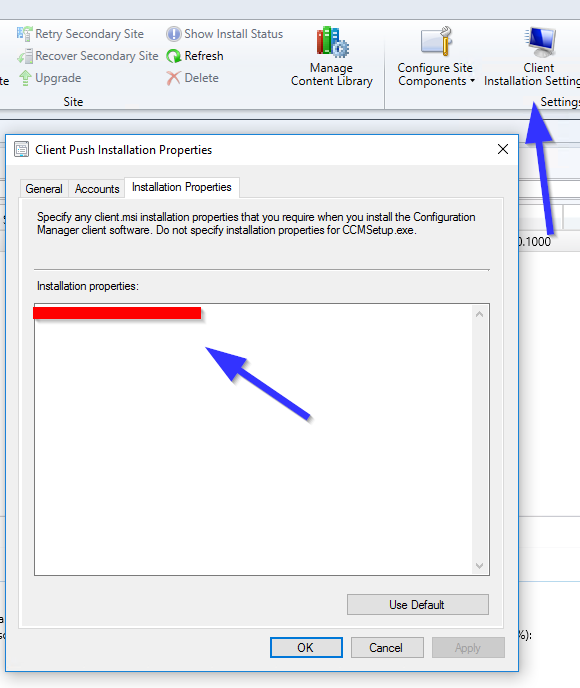Click the greyed-out Apply button

(x=468, y=648)
